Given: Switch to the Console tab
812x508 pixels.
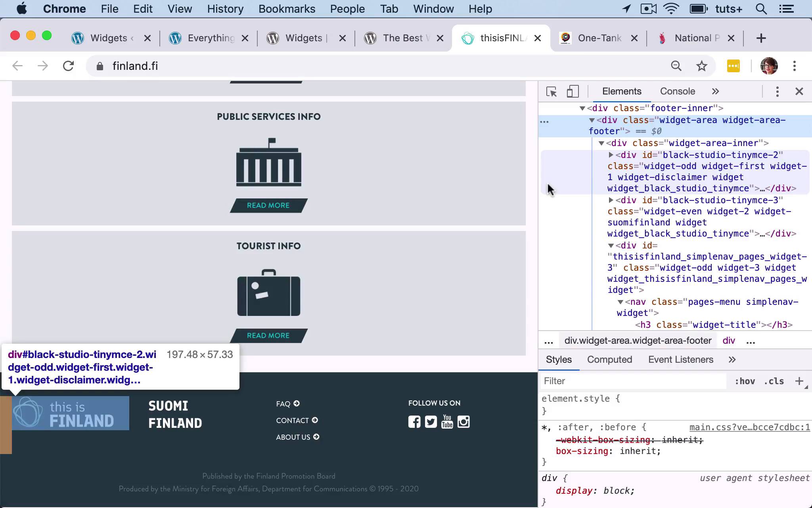Looking at the screenshot, I should point(677,92).
